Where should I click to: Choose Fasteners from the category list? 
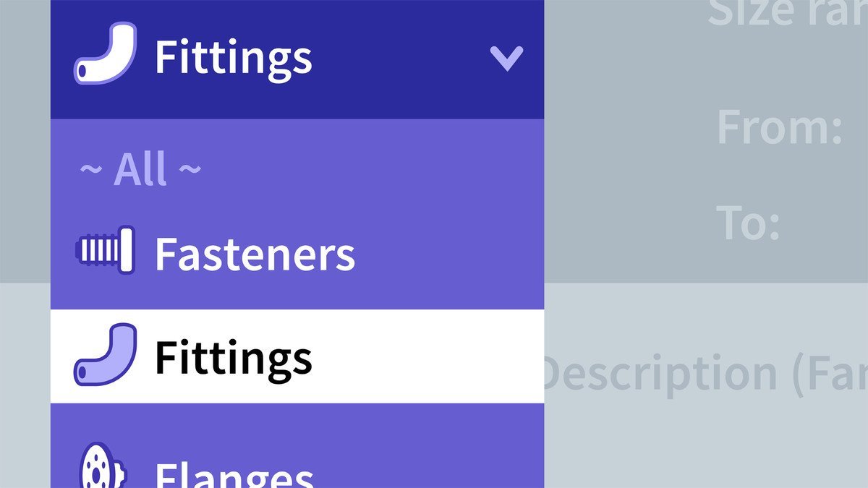pyautogui.click(x=255, y=254)
